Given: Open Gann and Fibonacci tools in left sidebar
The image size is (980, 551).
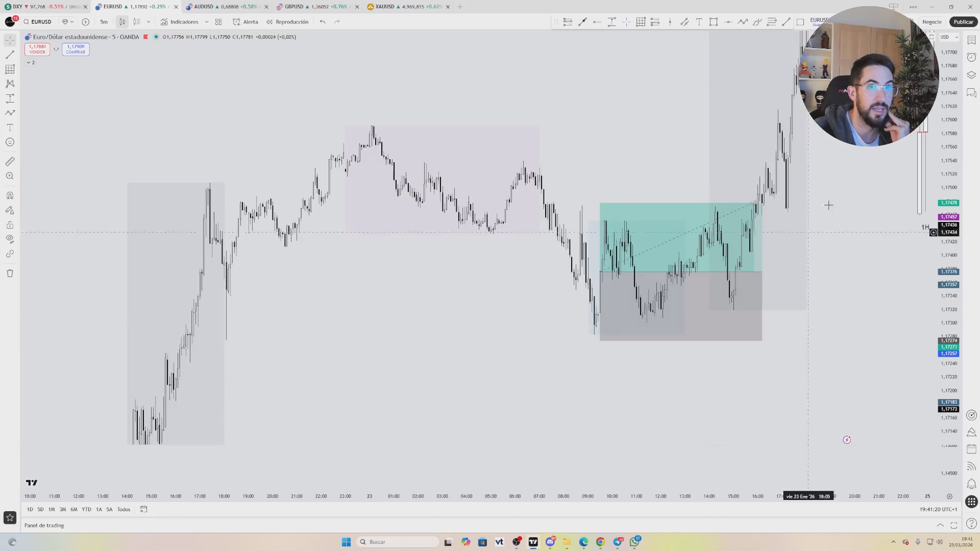Looking at the screenshot, I should coord(10,69).
